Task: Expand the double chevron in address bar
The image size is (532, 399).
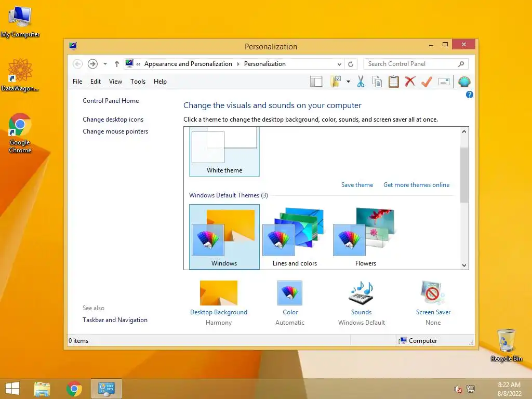Action: click(138, 64)
